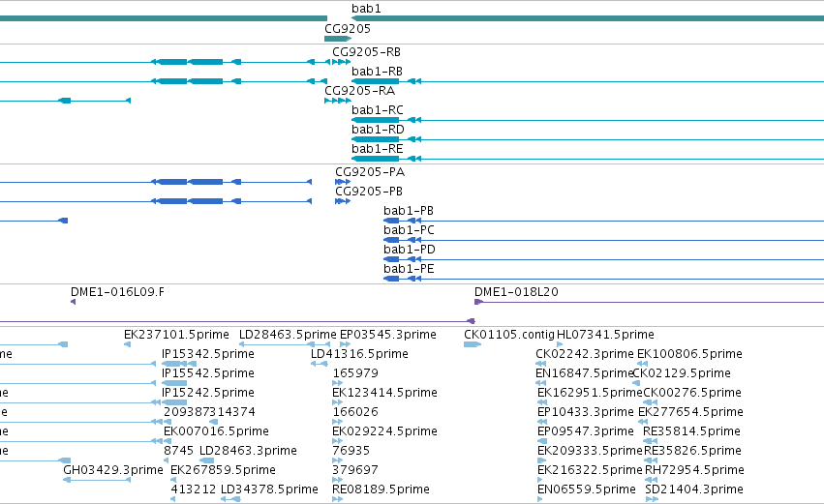Click the EN06559.5prime EST label
This screenshot has width=824, height=504.
[x=587, y=490]
